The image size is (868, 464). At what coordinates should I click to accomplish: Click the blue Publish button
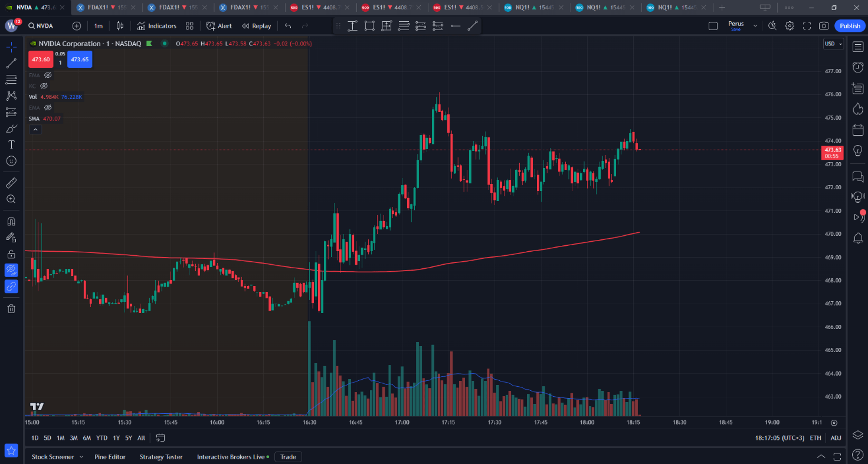(850, 26)
